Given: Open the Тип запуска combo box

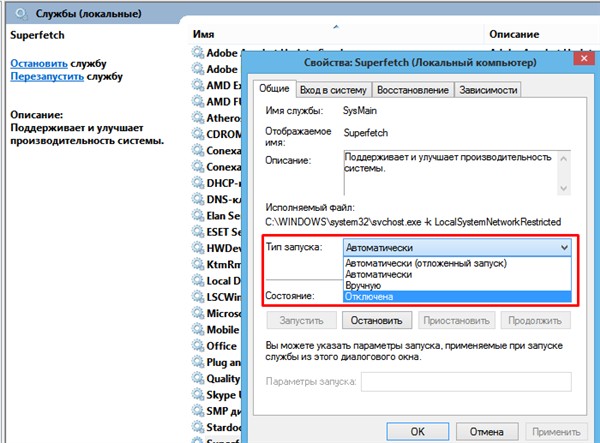Looking at the screenshot, I should coord(457,248).
